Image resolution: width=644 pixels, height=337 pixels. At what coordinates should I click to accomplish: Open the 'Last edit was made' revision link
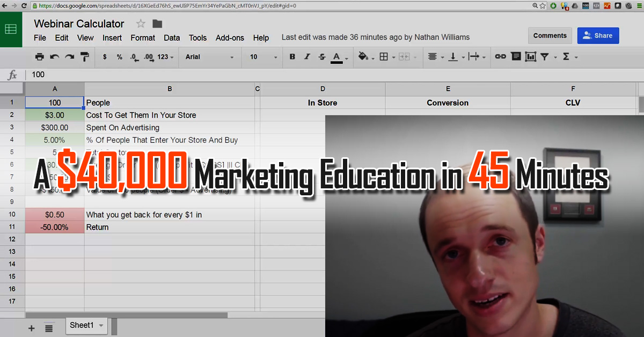(x=375, y=38)
